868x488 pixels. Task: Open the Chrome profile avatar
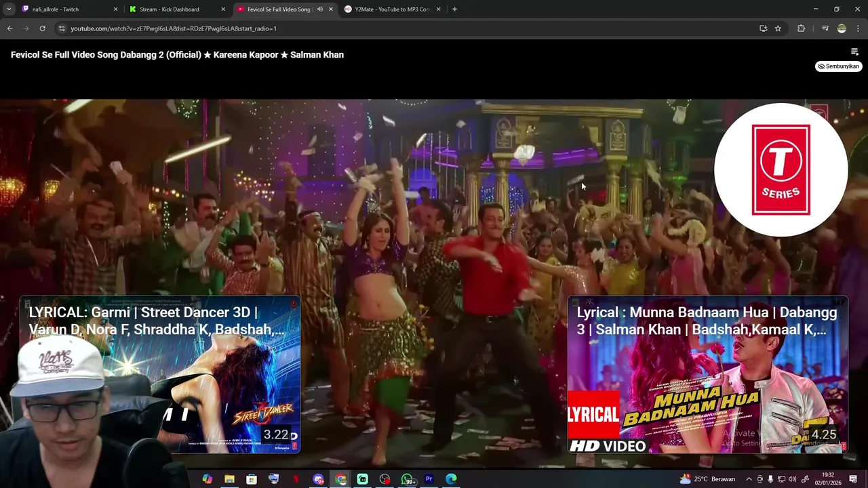click(842, 28)
